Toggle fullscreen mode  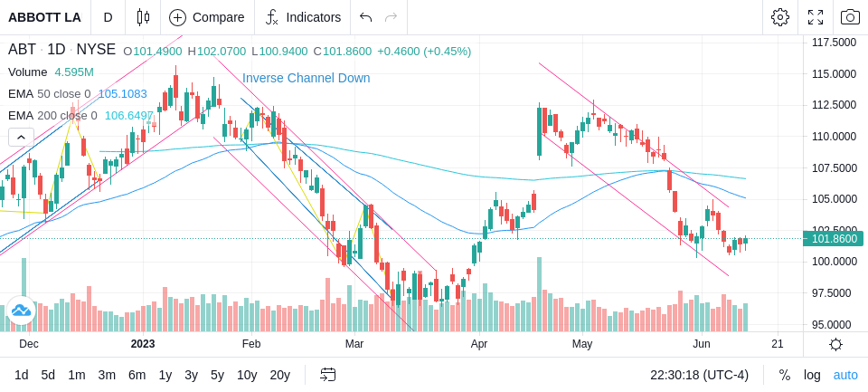click(816, 17)
